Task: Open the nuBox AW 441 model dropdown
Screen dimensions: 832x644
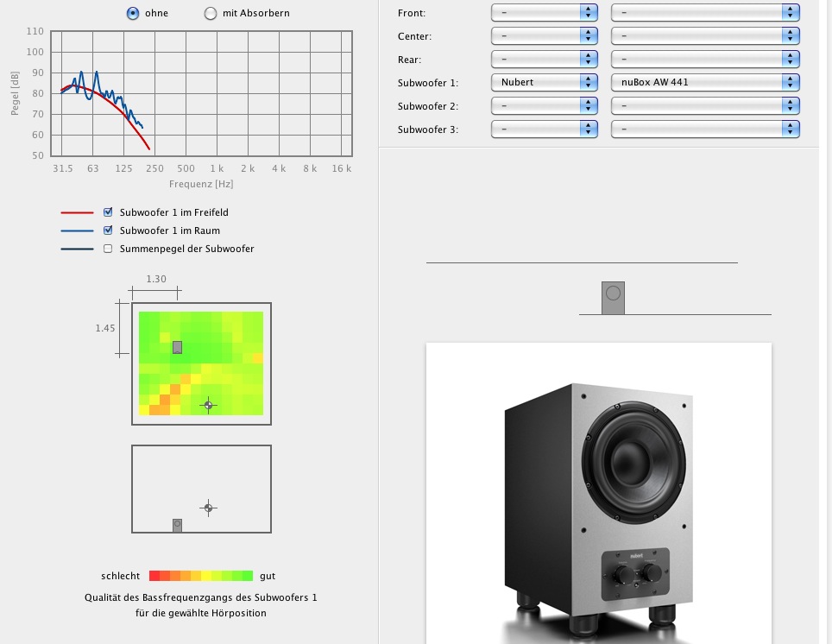Action: pyautogui.click(x=704, y=82)
